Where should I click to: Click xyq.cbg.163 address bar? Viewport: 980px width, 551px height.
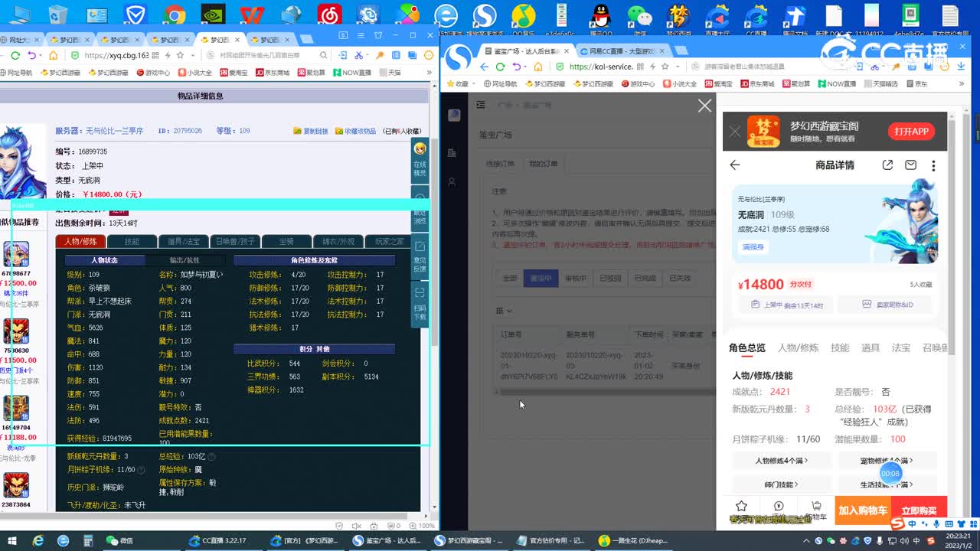115,55
